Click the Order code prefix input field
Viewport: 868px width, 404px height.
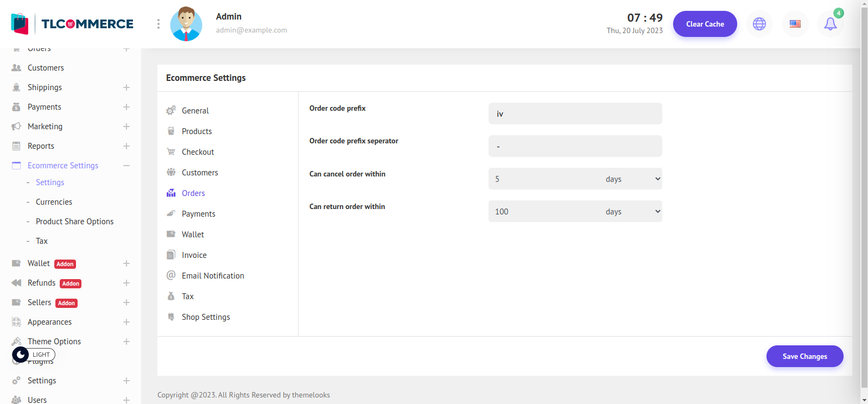click(575, 114)
